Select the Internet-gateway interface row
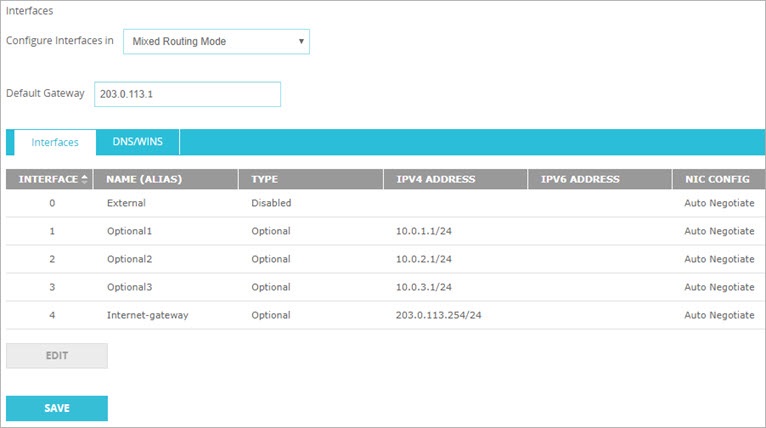The height and width of the screenshot is (428, 766). (147, 315)
